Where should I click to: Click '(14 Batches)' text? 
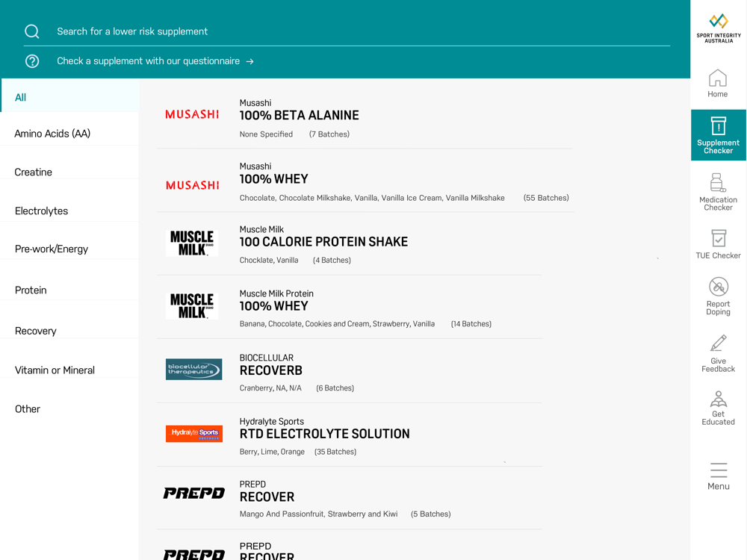(471, 324)
